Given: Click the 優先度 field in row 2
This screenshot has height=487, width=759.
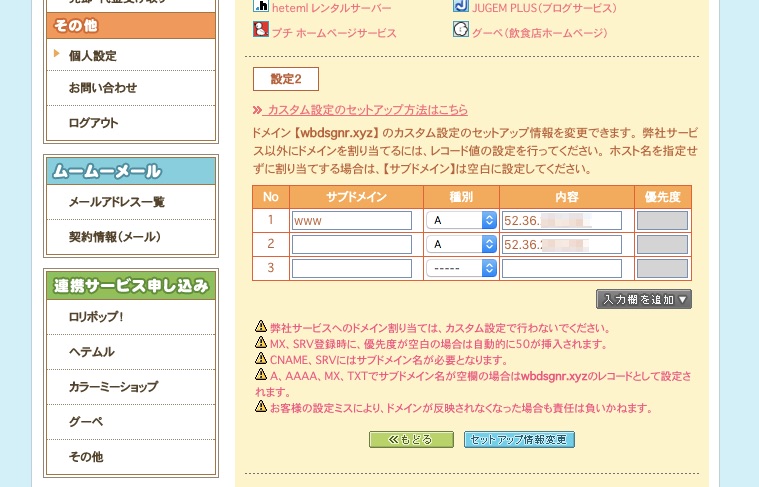Looking at the screenshot, I should click(662, 244).
